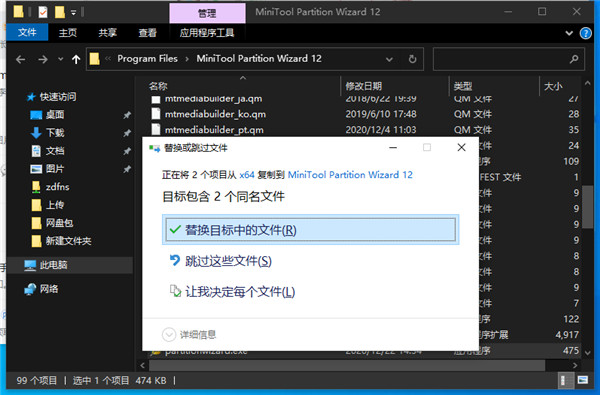
Task: Click the new folder quick access icon
Action: (x=60, y=12)
